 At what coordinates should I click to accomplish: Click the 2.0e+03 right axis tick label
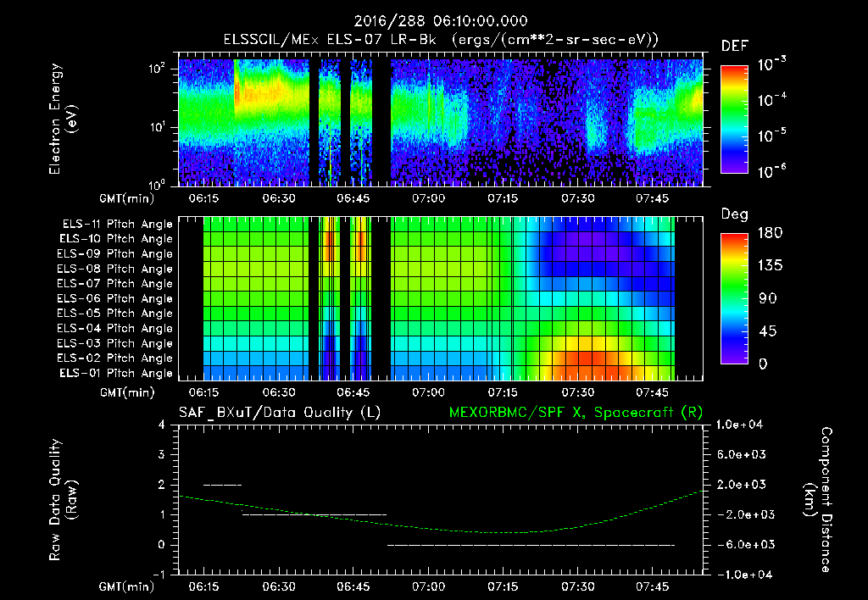[x=741, y=484]
